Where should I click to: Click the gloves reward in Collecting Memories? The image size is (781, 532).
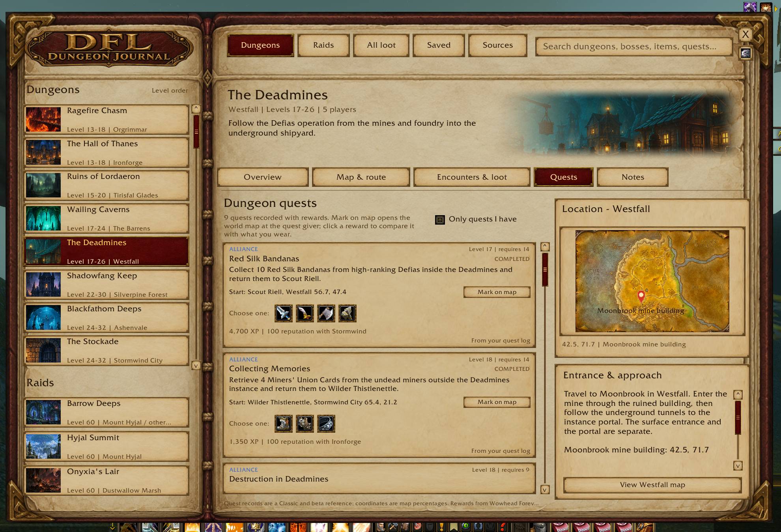point(305,424)
